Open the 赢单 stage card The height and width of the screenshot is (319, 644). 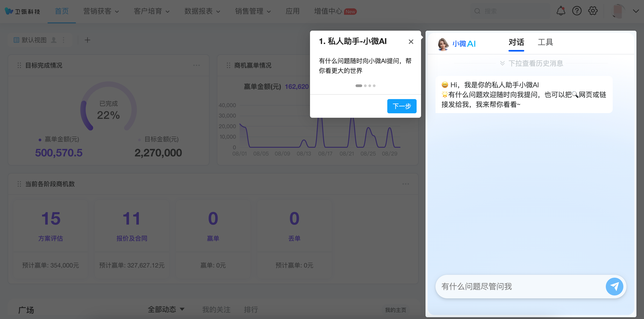(x=213, y=239)
